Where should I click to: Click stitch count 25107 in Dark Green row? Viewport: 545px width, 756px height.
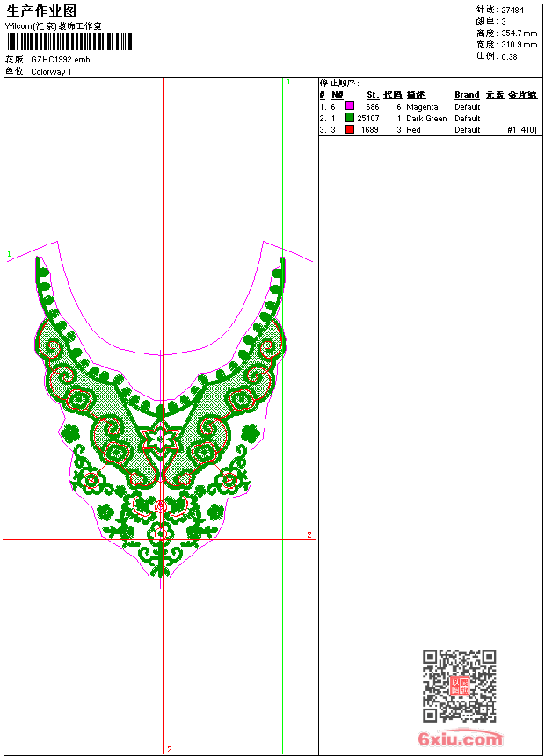[368, 119]
